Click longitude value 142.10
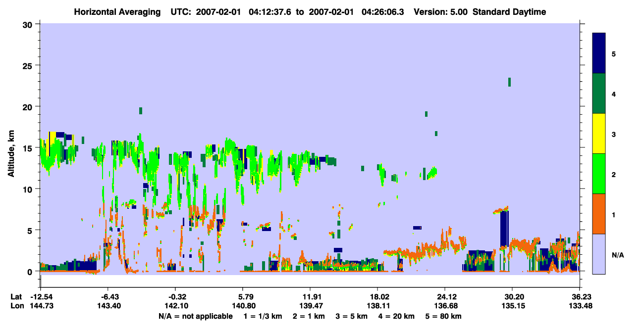Screen dimensions: 644x330 click(x=176, y=306)
